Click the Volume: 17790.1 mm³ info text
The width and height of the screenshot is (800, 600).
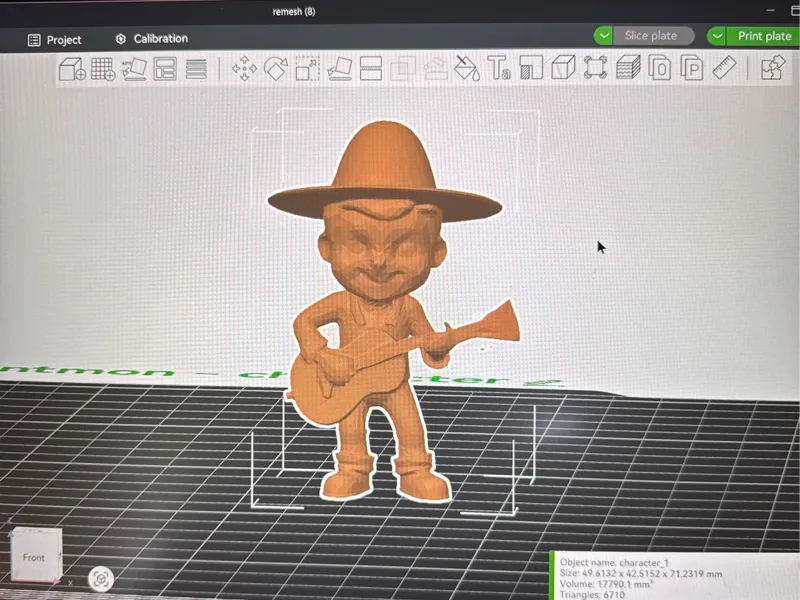pos(607,584)
